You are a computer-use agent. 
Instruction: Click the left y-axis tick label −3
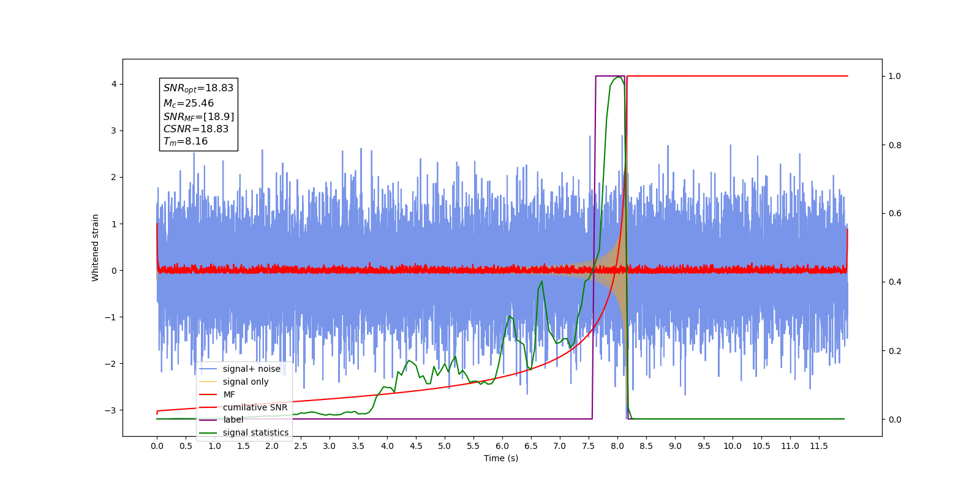111,410
